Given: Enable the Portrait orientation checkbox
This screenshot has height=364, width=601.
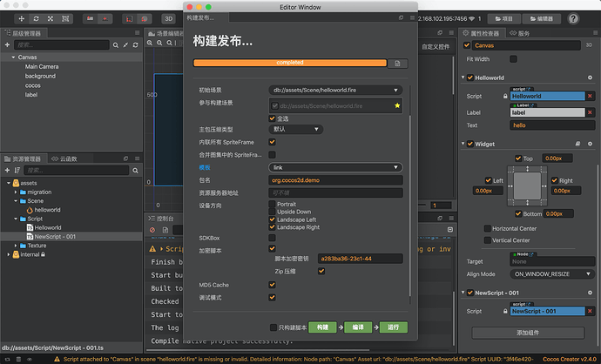Looking at the screenshot, I should [x=271, y=205].
